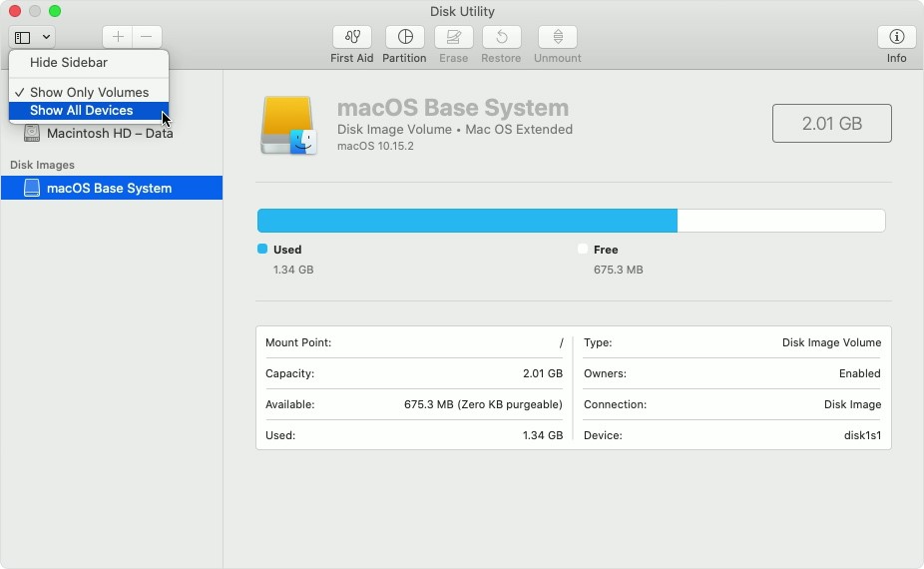Select Show All Devices option
The width and height of the screenshot is (924, 569).
tap(89, 110)
